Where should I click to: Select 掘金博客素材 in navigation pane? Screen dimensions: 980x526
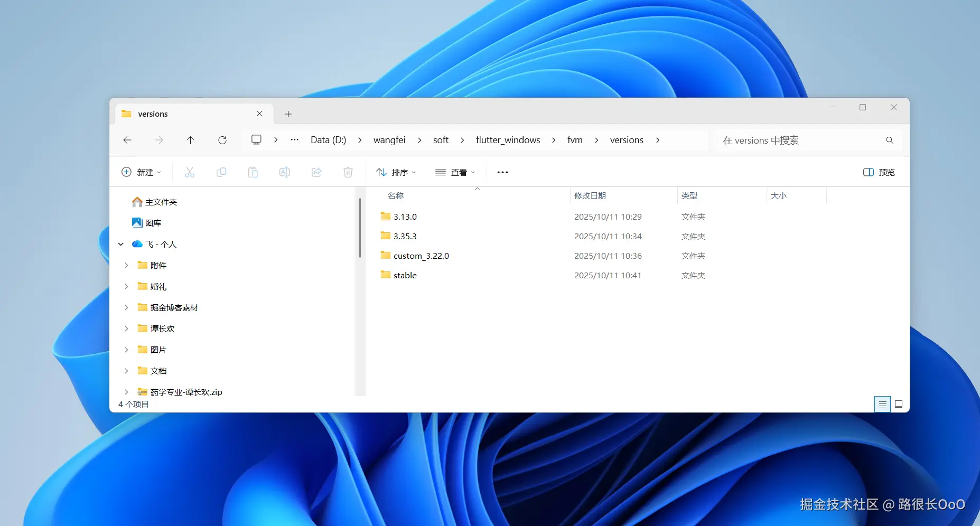click(174, 307)
